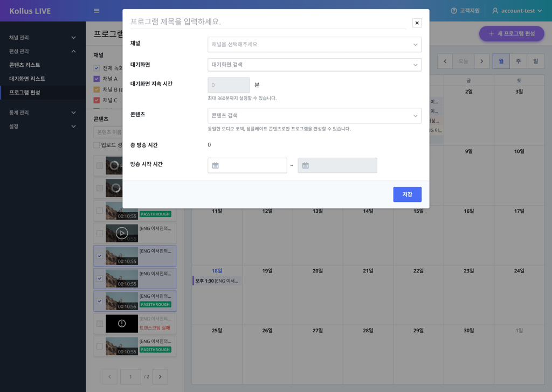552x392 pixels.
Task: Click the 고객지원 help icon
Action: (x=453, y=11)
